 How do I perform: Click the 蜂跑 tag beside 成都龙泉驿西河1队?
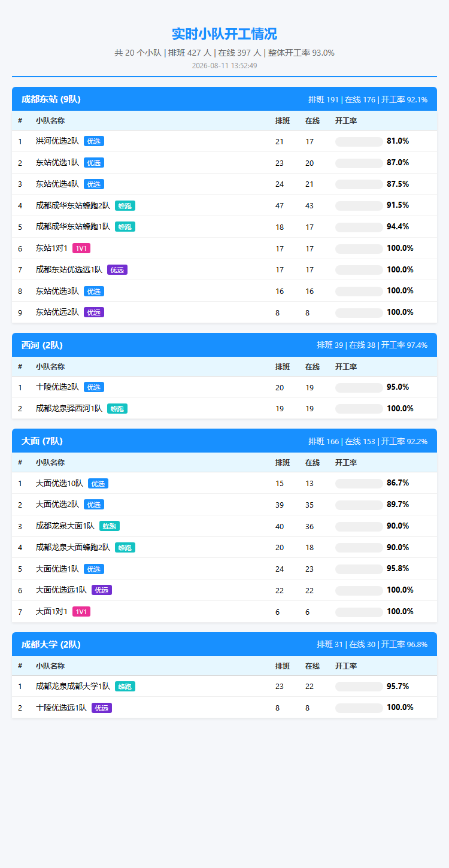coord(117,409)
